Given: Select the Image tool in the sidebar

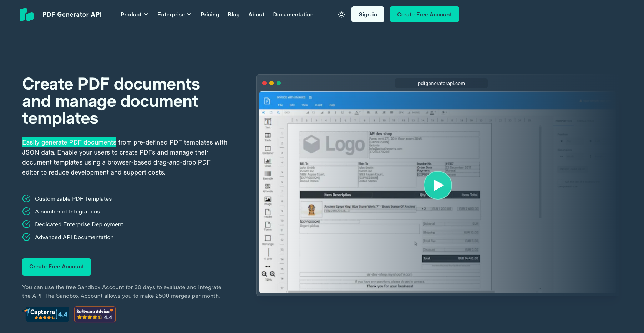Looking at the screenshot, I should tap(268, 200).
